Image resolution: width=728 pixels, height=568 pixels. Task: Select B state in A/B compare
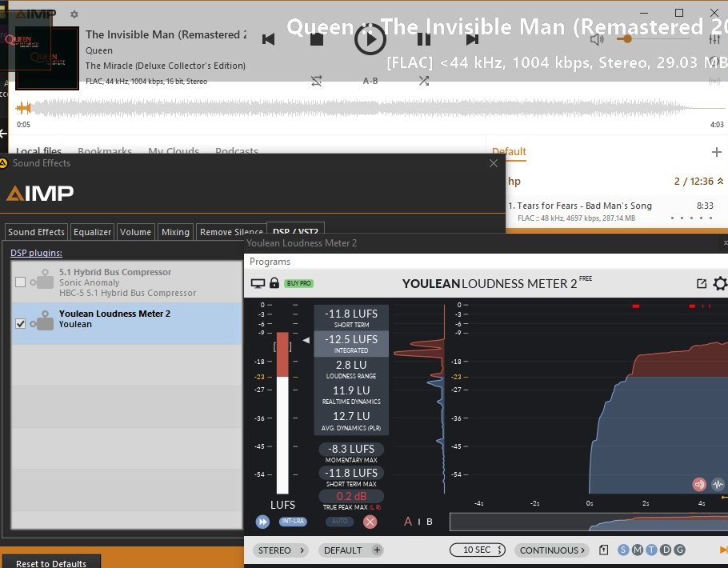pyautogui.click(x=430, y=522)
